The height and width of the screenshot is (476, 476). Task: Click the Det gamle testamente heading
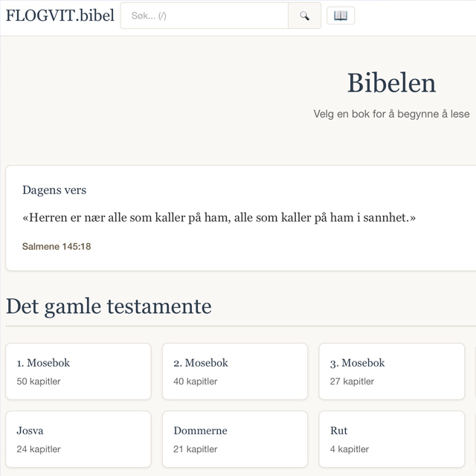coord(109,306)
